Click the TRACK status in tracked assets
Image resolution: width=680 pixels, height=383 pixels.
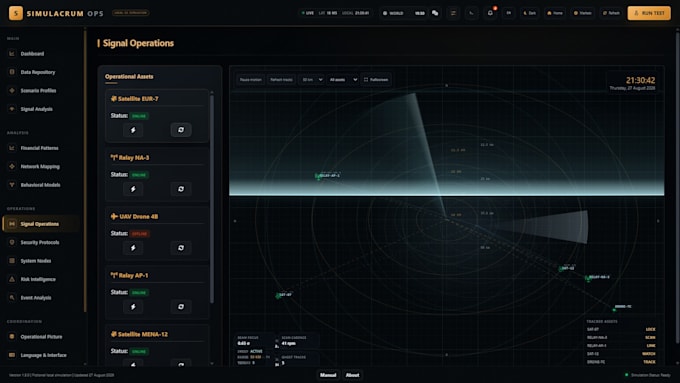[649, 362]
